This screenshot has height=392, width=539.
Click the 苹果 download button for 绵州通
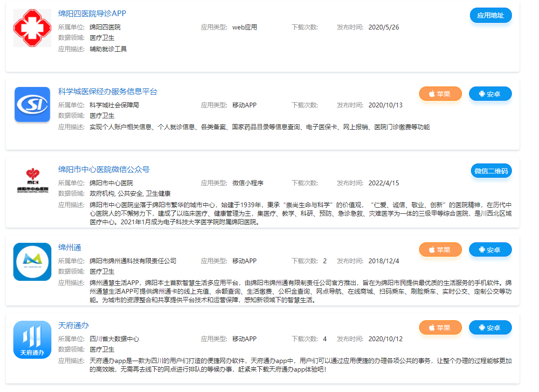click(x=440, y=249)
